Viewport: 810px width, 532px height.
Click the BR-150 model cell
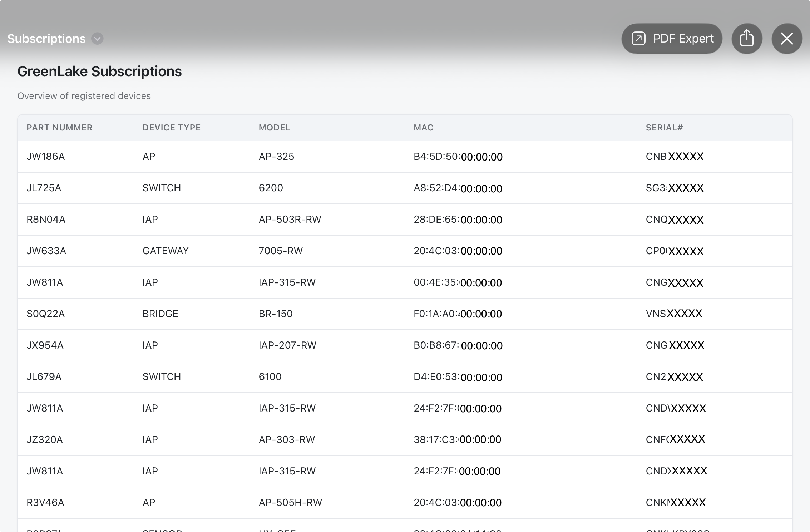(x=276, y=314)
